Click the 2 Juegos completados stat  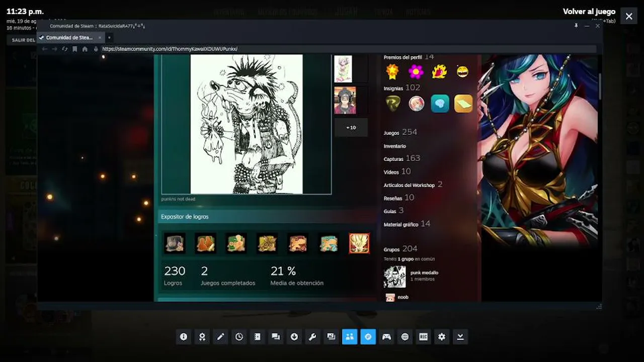pyautogui.click(x=228, y=276)
